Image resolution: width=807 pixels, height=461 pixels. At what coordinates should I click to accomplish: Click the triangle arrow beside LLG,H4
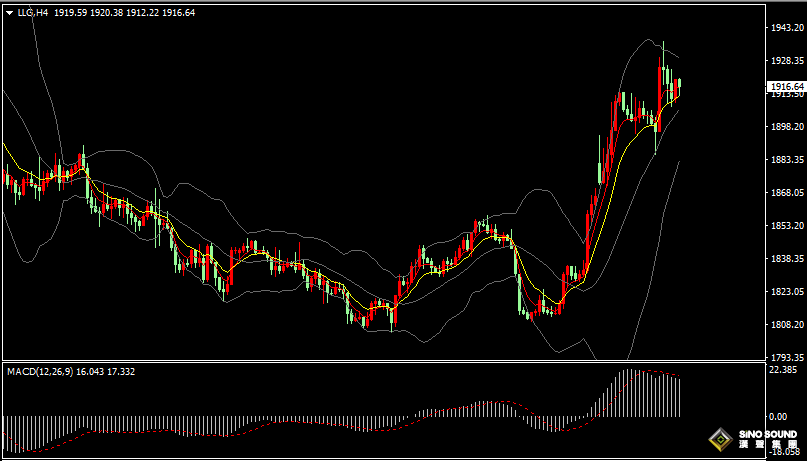point(9,13)
